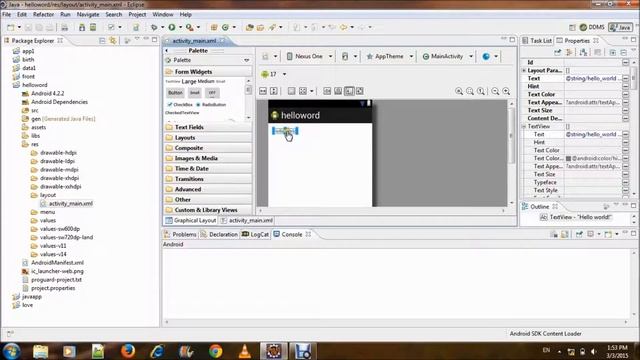Click the Button widget in the palette

[175, 93]
